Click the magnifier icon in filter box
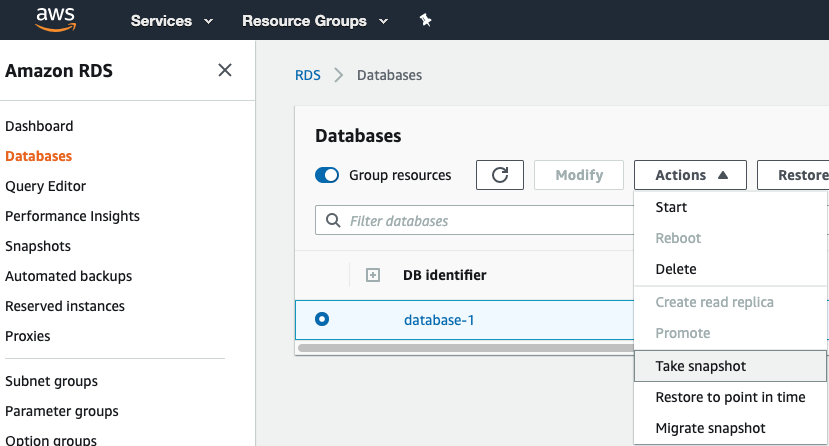 pyautogui.click(x=333, y=220)
